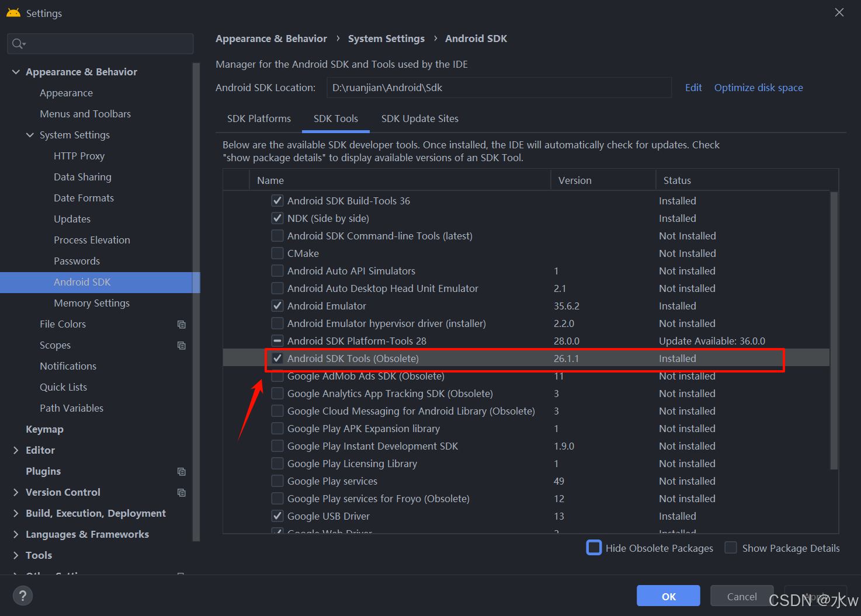Expand Version Control tree node
Viewport: 861px width, 616px height.
click(x=16, y=492)
